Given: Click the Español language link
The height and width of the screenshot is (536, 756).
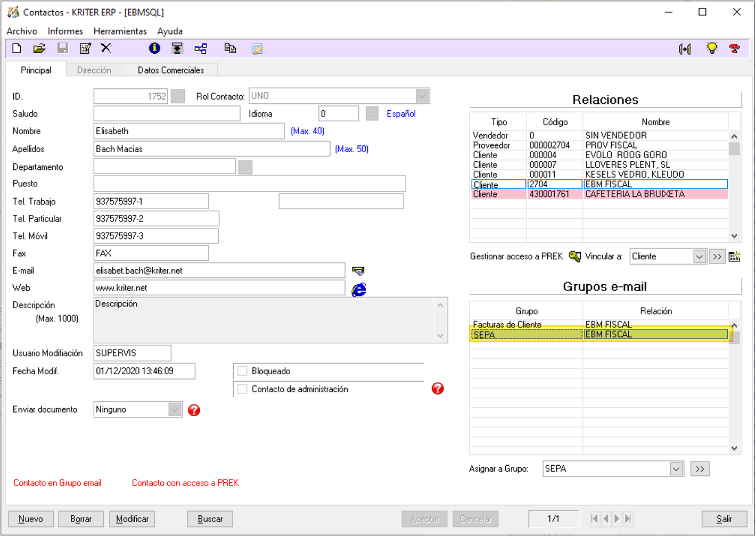Looking at the screenshot, I should point(401,114).
